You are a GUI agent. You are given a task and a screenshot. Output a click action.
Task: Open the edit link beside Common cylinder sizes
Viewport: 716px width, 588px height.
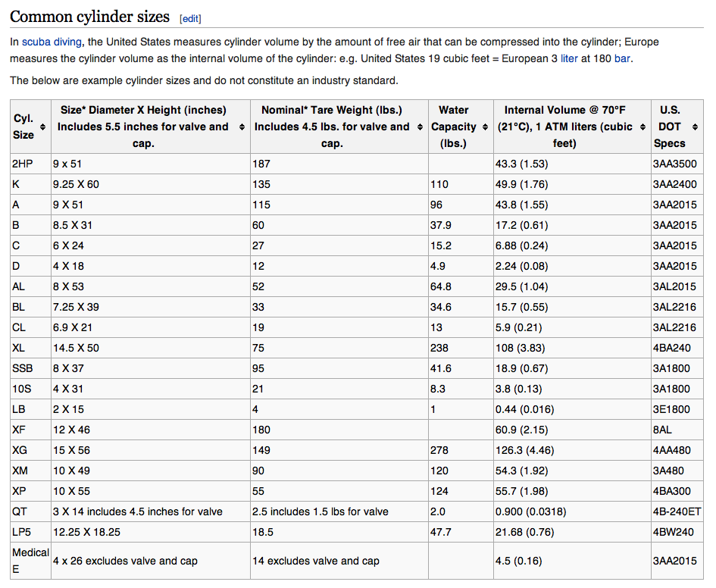click(190, 18)
